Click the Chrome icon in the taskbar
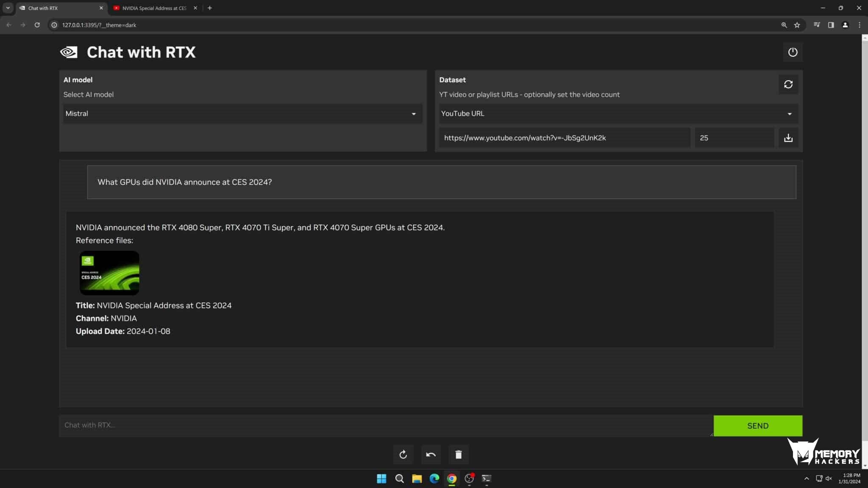Viewport: 868px width, 488px height. 452,479
